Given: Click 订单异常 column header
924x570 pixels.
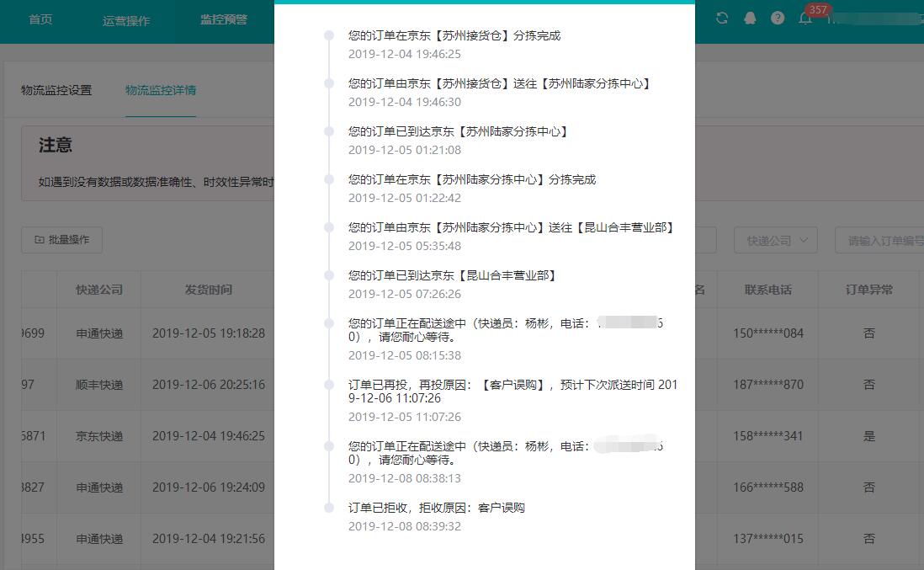Looking at the screenshot, I should (868, 290).
